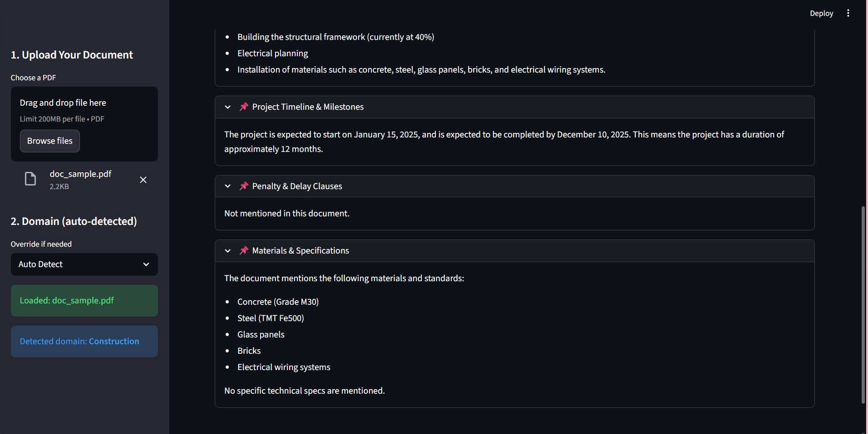868x434 pixels.
Task: Click the Project Timeline & Milestones header
Action: pos(308,107)
